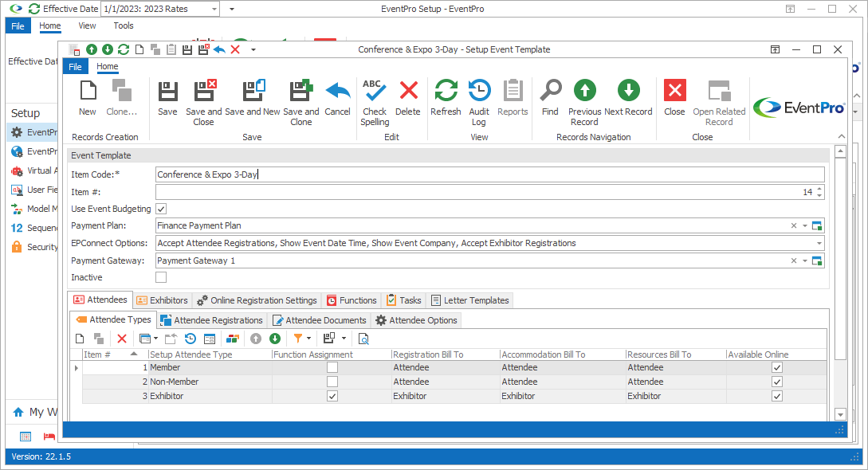Image resolution: width=868 pixels, height=470 pixels.
Task: Open quick access customize arrow in template window
Action: click(x=253, y=49)
